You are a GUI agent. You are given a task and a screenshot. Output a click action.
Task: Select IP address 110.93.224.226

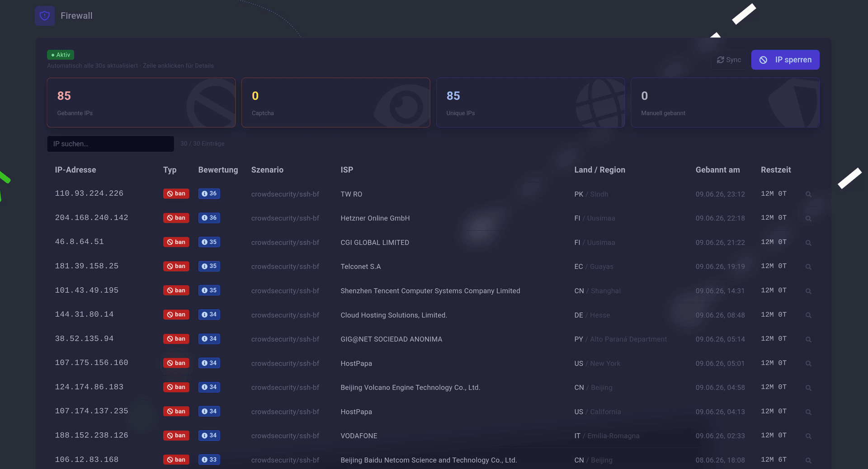point(89,193)
